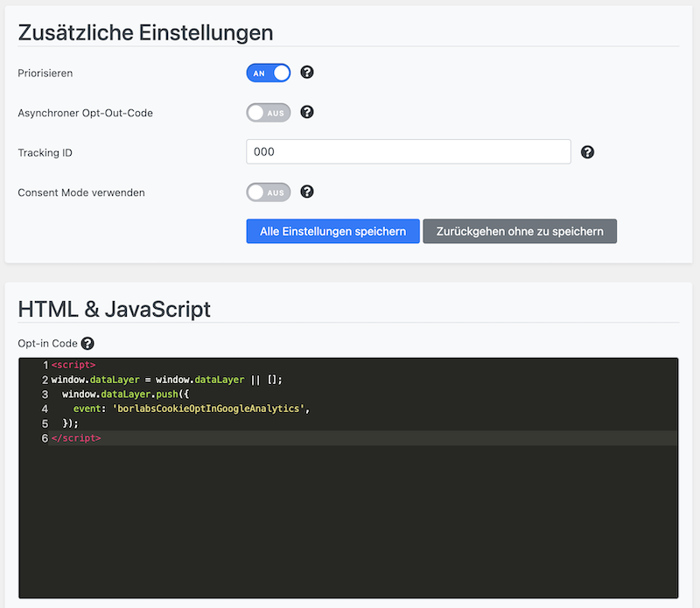Click the help icon next to Opt-in Code
The width and height of the screenshot is (700, 608).
(87, 343)
